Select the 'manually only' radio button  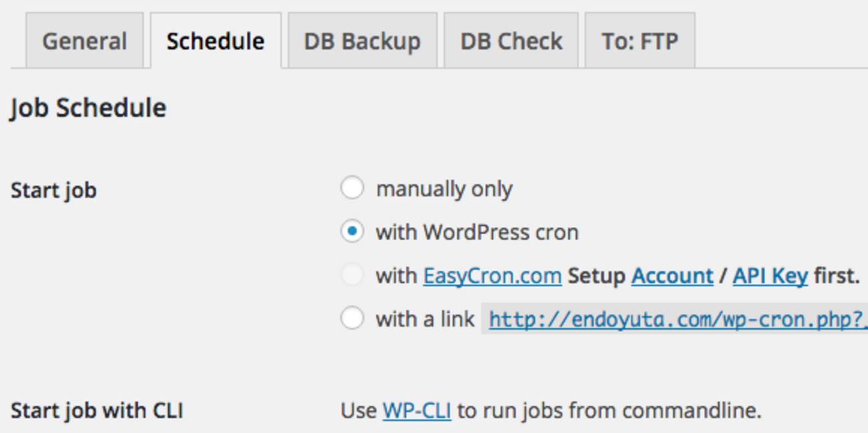pyautogui.click(x=353, y=189)
